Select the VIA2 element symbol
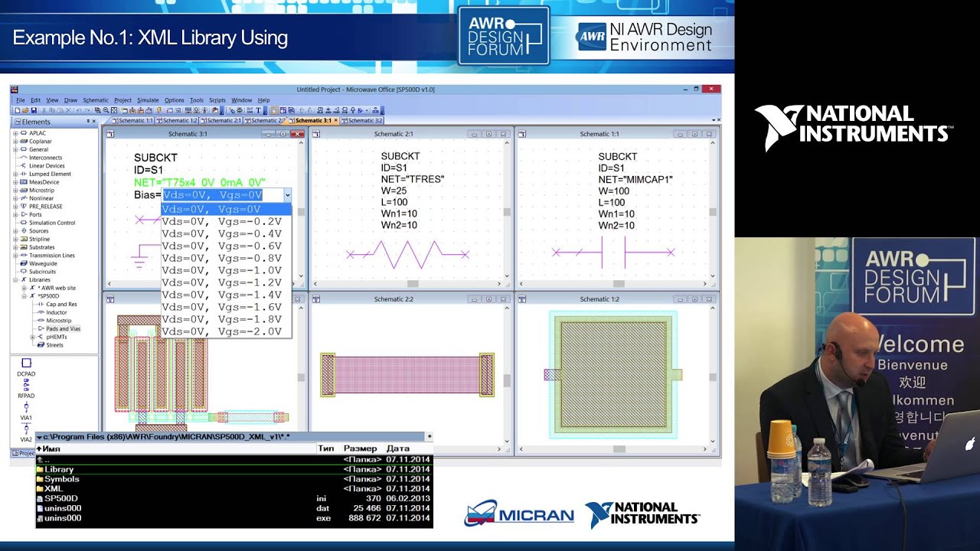980x551 pixels. pyautogui.click(x=26, y=429)
